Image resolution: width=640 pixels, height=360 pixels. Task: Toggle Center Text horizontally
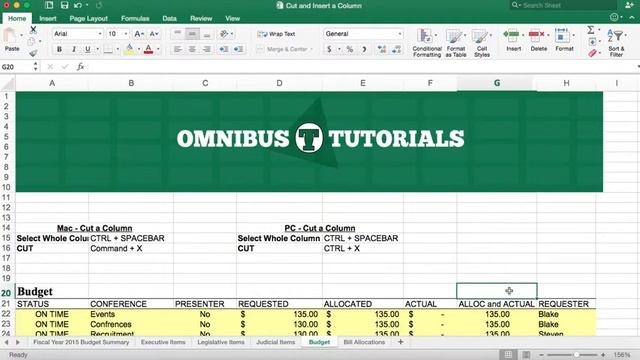click(x=192, y=49)
